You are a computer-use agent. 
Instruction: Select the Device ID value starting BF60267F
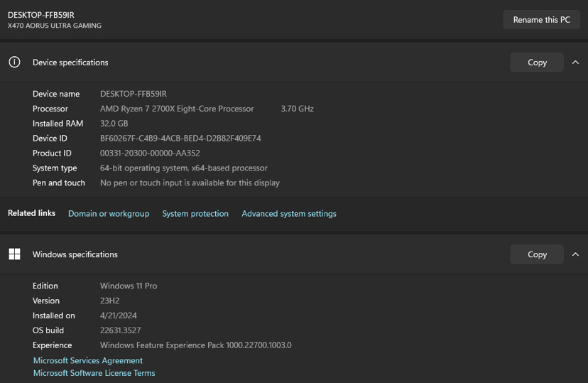(180, 139)
